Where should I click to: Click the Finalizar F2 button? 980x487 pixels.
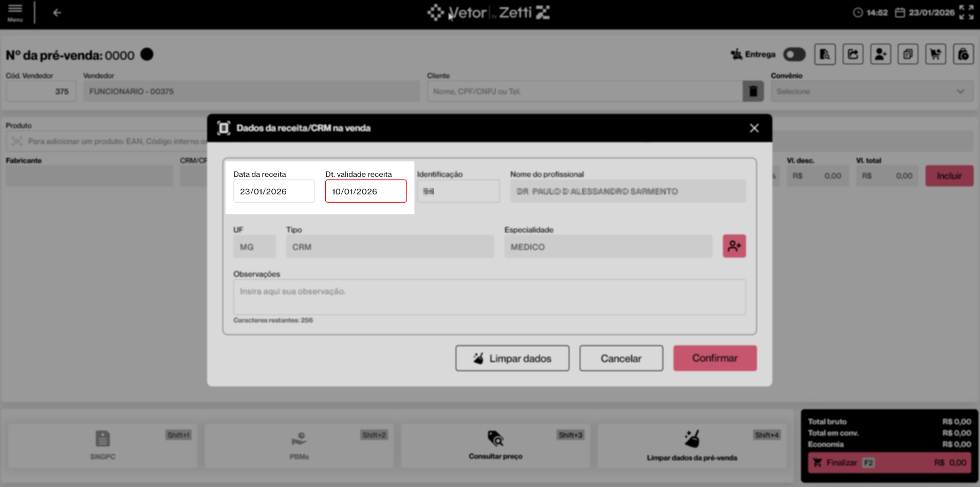click(890, 463)
